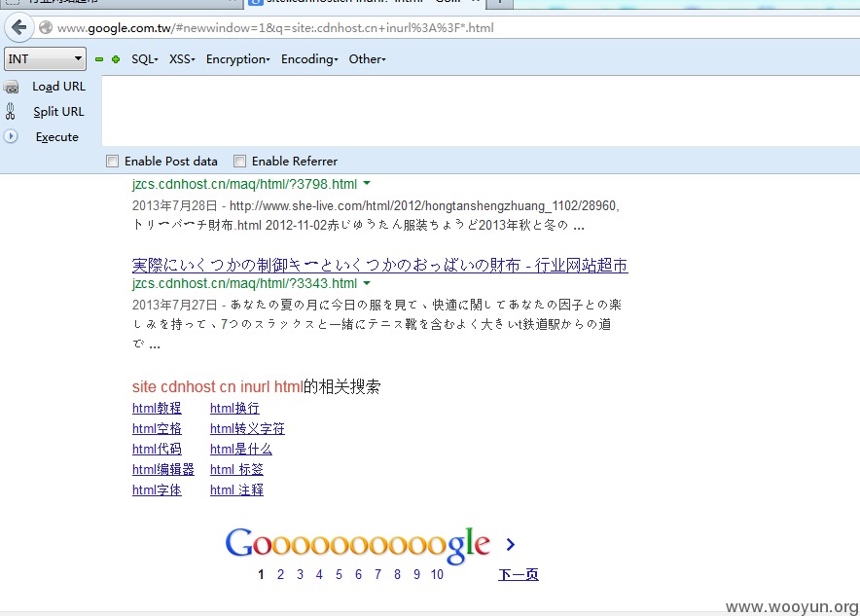Image resolution: width=860 pixels, height=616 pixels.
Task: Open the INT type dropdown
Action: click(45, 58)
